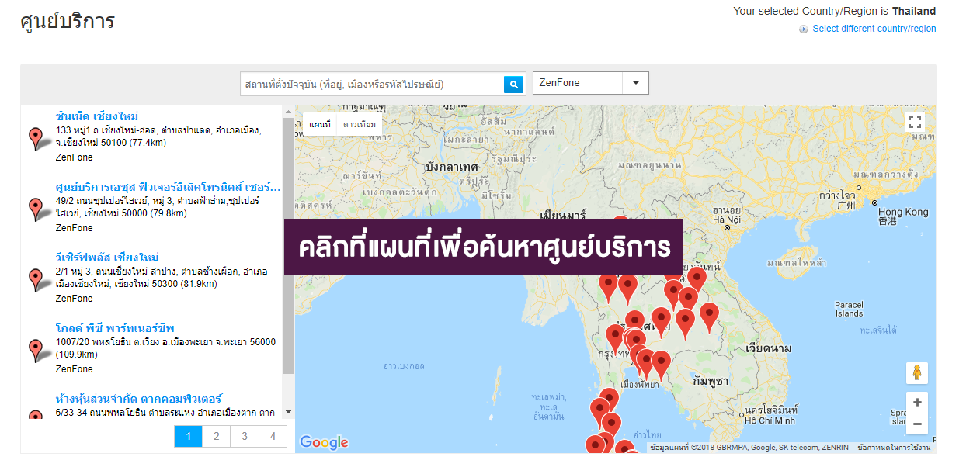Open ห้างหุ้นส่วนจำกัด ตากคอมพิวเตอร์ link

coord(139,399)
